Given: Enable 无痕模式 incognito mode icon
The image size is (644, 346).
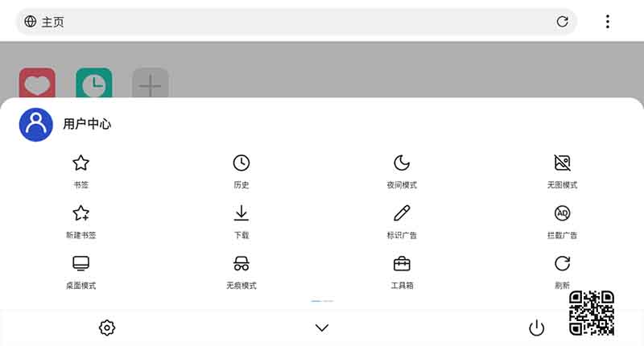Looking at the screenshot, I should pyautogui.click(x=241, y=263).
